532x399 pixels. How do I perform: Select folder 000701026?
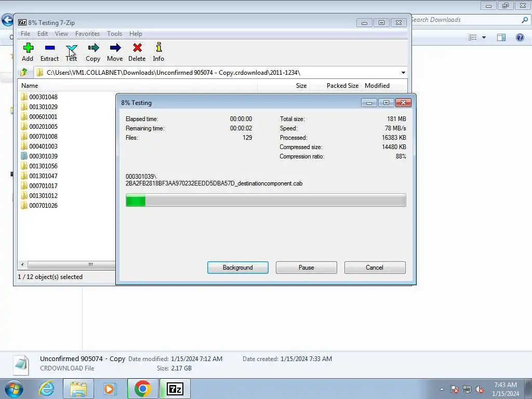point(43,206)
